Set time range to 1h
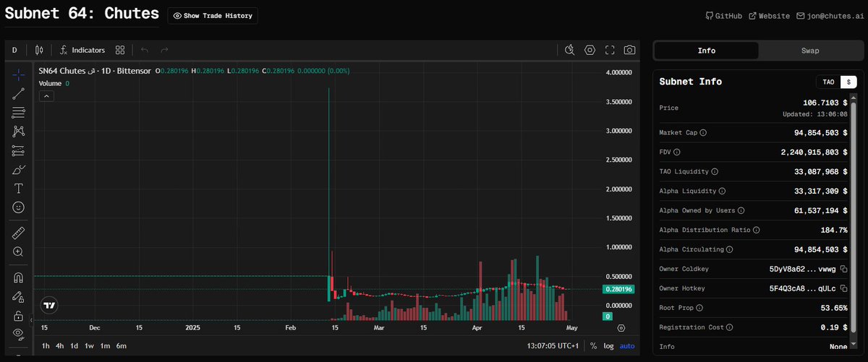This screenshot has height=362, width=868. pyautogui.click(x=46, y=346)
